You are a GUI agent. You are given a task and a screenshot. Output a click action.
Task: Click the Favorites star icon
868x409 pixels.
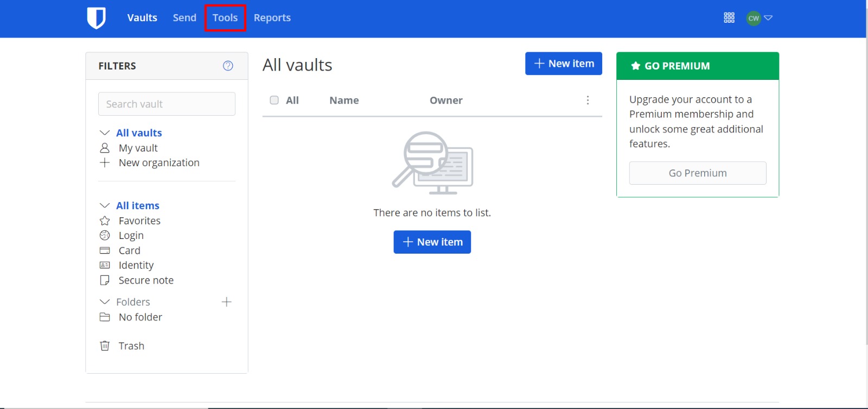[x=105, y=221]
